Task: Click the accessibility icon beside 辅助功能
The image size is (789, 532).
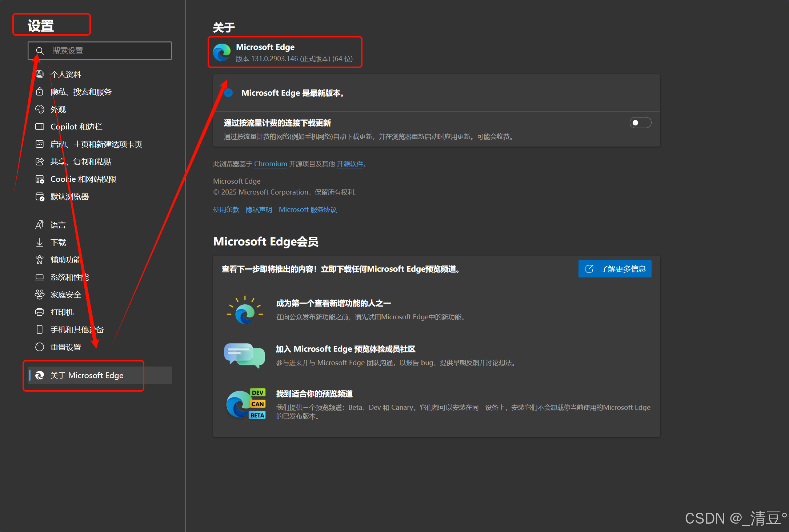Action: [40, 260]
